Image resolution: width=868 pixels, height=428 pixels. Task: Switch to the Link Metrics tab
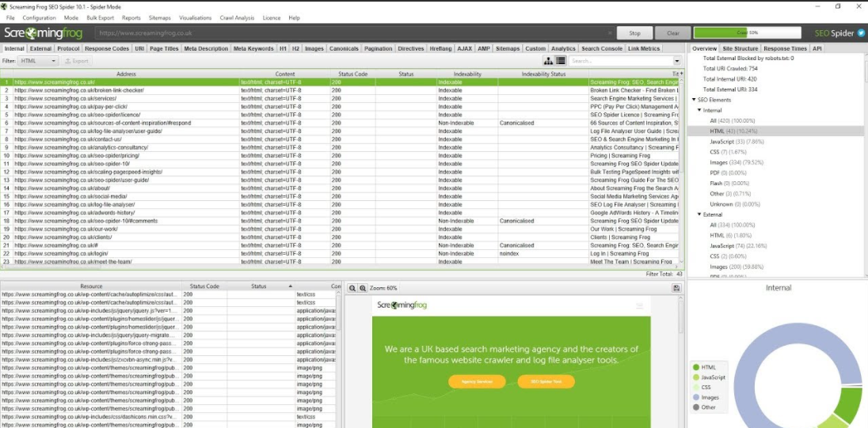644,49
